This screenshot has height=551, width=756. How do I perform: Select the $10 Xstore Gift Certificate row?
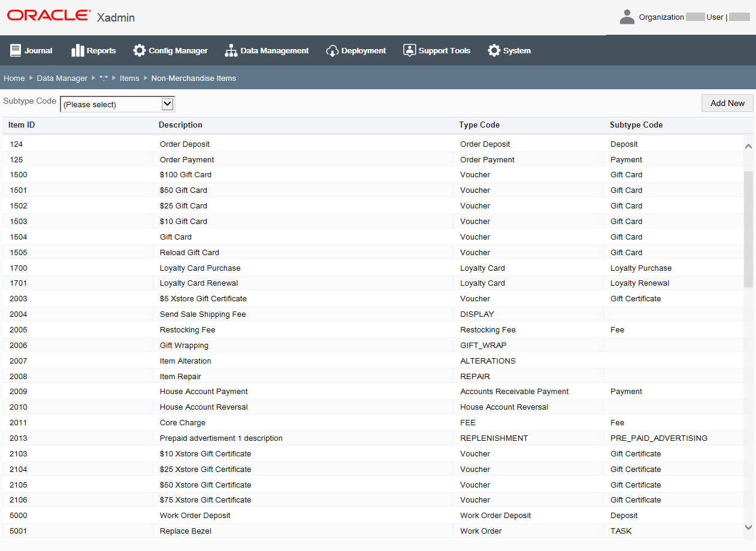(373, 454)
